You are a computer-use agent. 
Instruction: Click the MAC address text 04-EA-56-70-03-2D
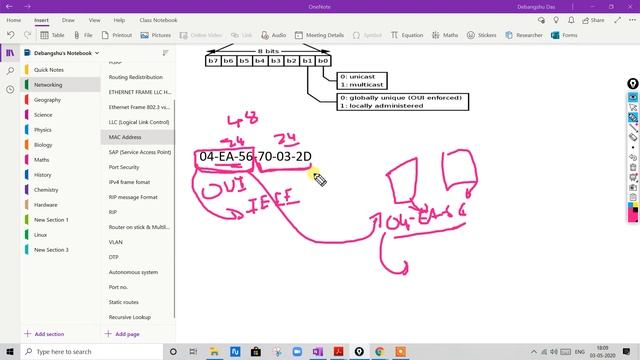click(256, 156)
